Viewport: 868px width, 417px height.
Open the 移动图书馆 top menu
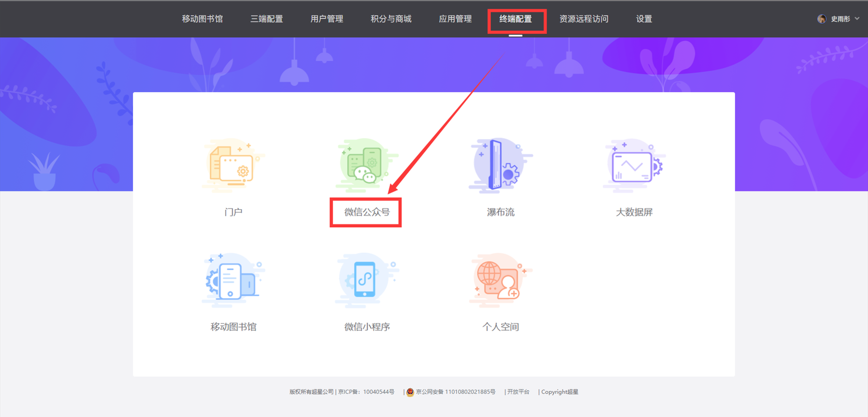click(202, 19)
